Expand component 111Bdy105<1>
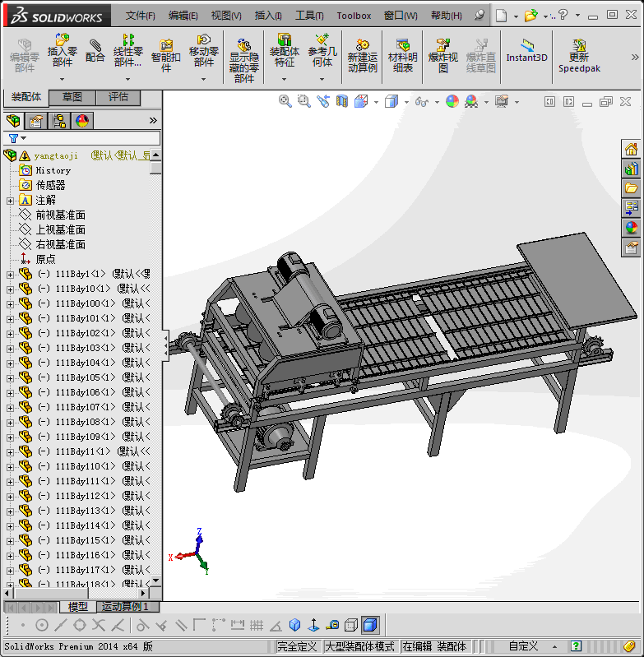The image size is (644, 657). point(10,378)
